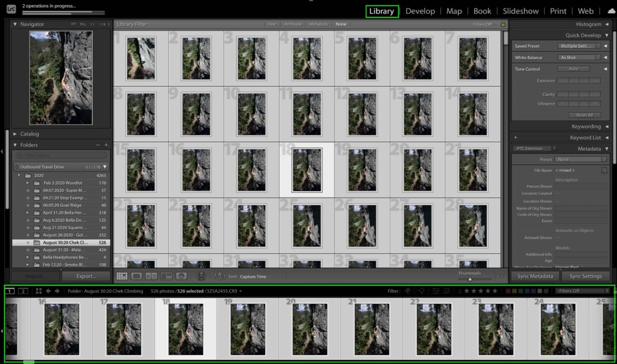
Task: Toggle rating comparison symbol in filter bar
Action: point(459,291)
